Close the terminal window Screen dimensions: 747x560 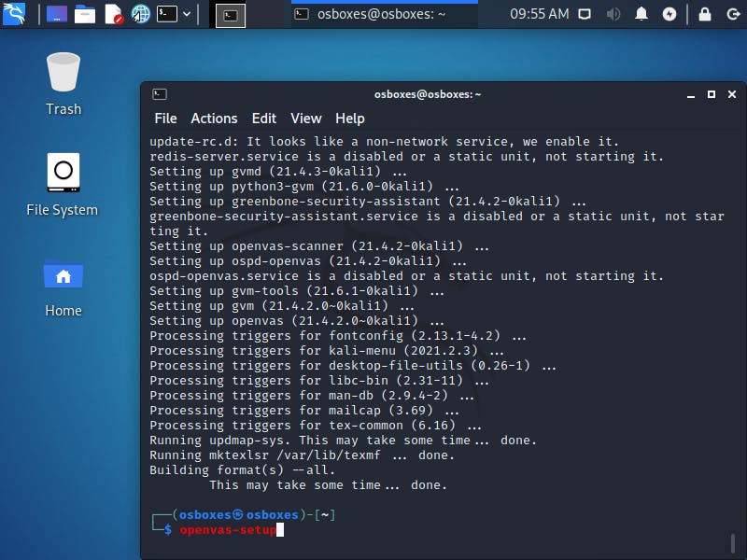click(x=732, y=94)
